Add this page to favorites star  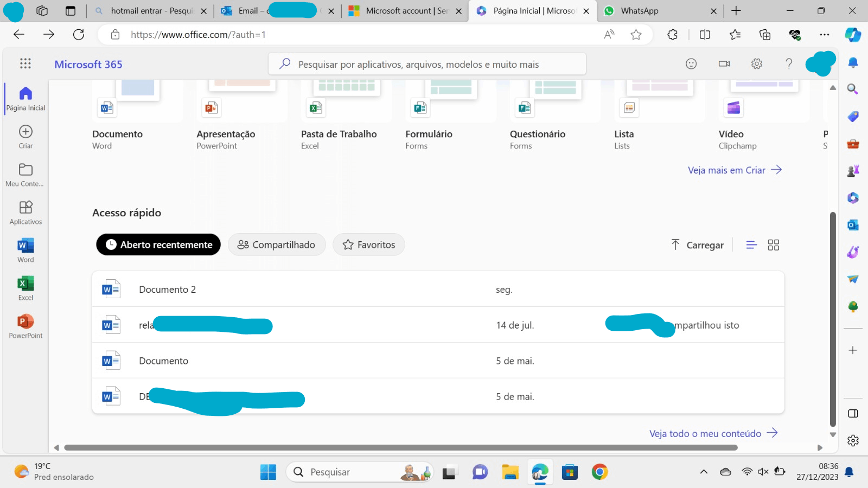coord(636,35)
